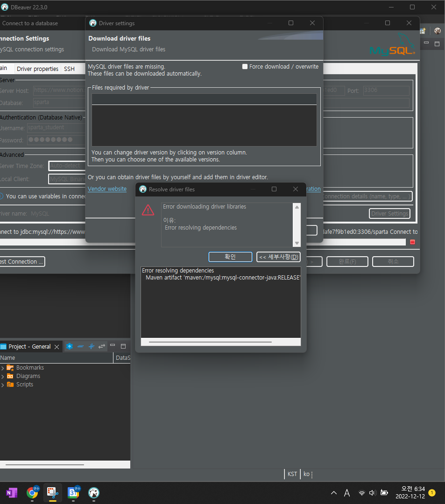The image size is (445, 504).
Task: Expand the Bookmarks tree node
Action: 3,368
